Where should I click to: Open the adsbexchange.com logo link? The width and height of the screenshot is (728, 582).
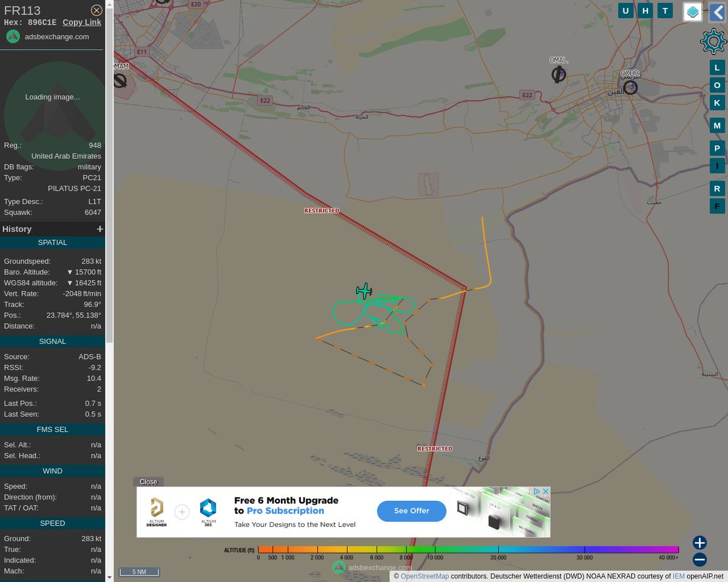(x=47, y=36)
